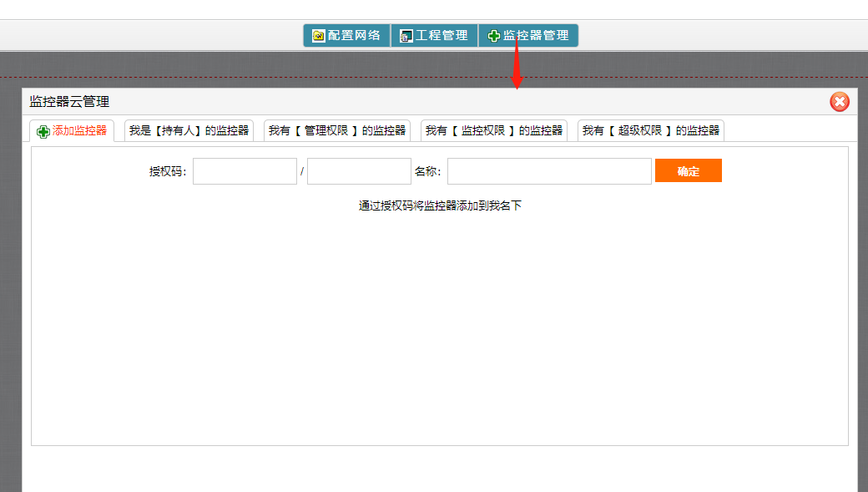Switch to 我有【管理权限】的监控器 tab

tap(337, 130)
